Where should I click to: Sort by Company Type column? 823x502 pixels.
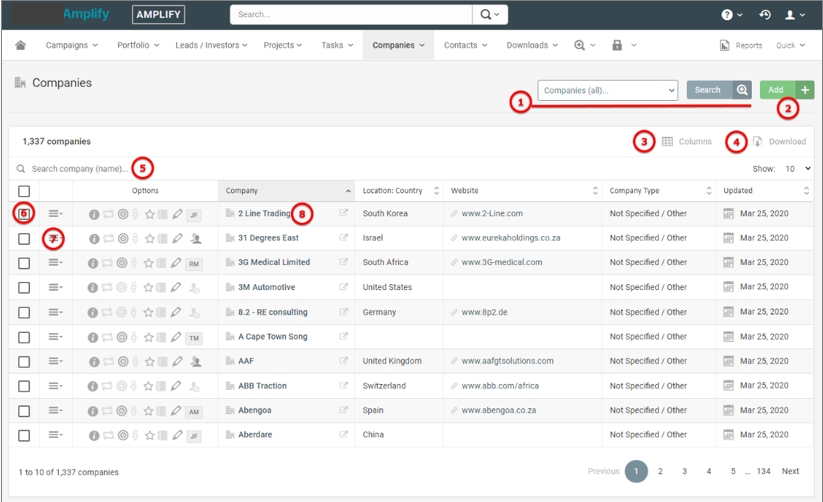[659, 191]
